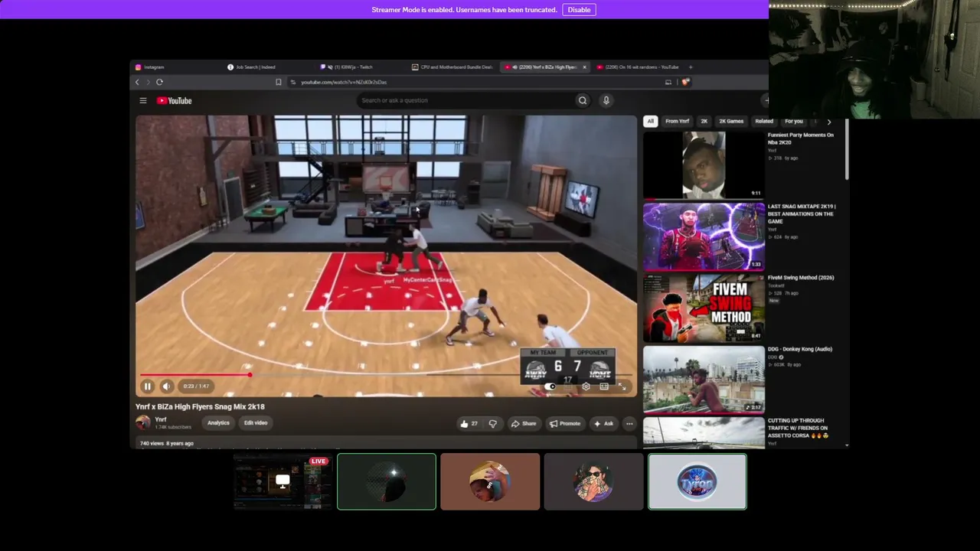Open Funniest Party Moments On Nba 2K20 title
Viewport: 980px width, 551px height.
(x=801, y=139)
